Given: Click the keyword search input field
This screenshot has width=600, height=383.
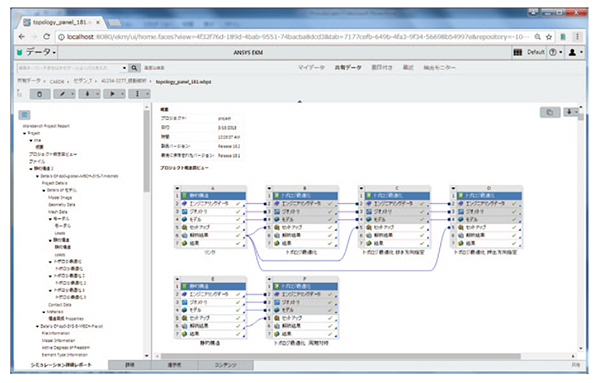Looking at the screenshot, I should [69, 68].
